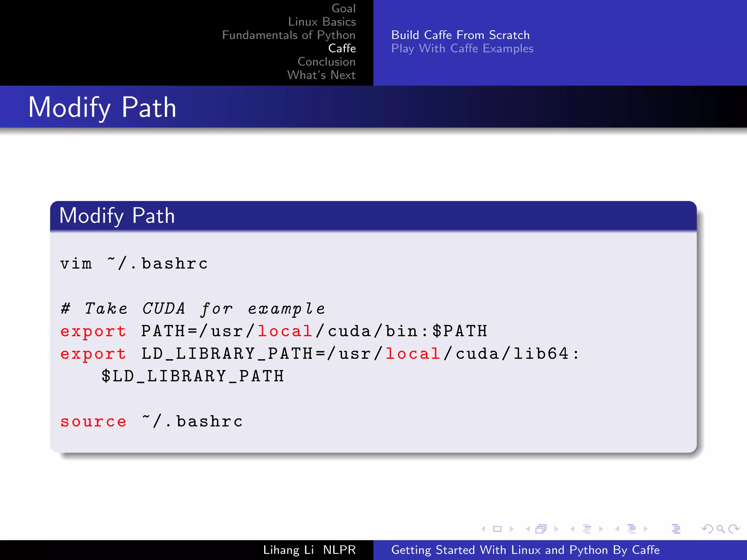Click the 'source ~/.bashrc' line

point(151,421)
